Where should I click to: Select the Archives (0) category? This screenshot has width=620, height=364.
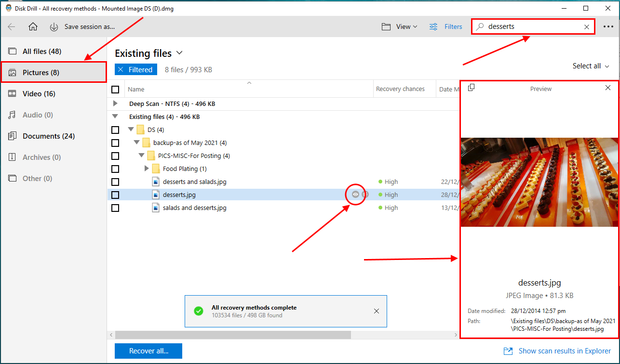click(x=53, y=157)
